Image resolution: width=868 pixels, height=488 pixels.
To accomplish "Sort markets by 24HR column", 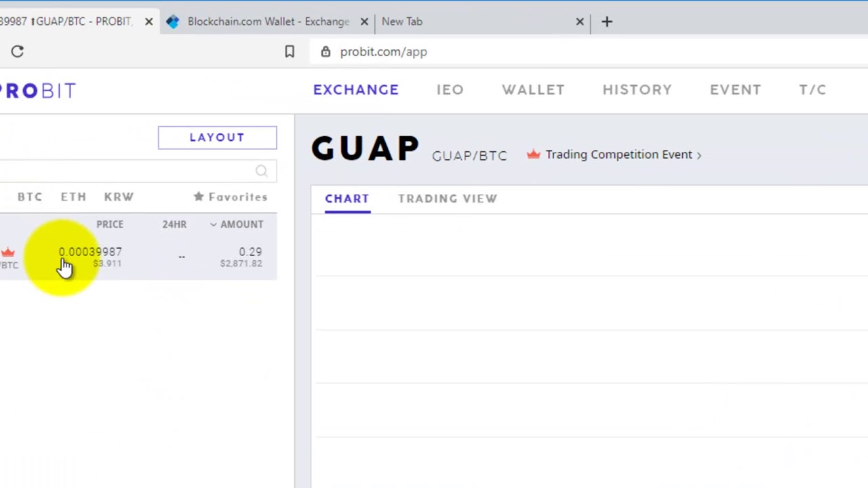I will click(x=174, y=224).
